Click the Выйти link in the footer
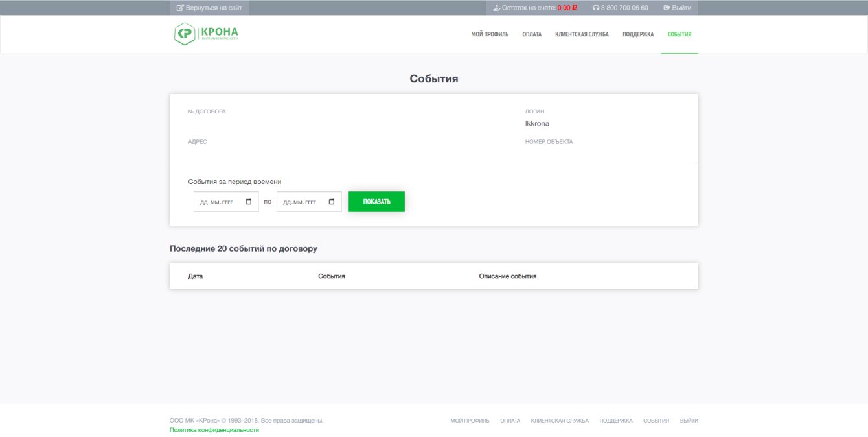 pyautogui.click(x=689, y=421)
